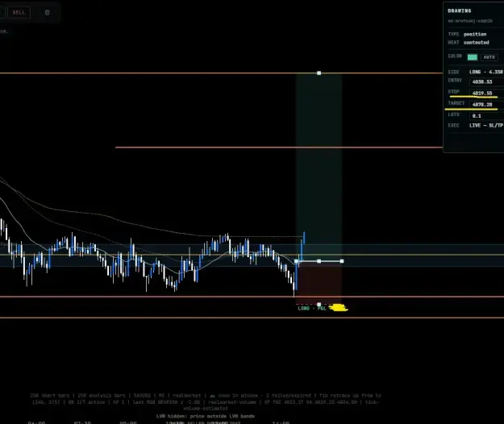Select the short orange line mid-chart
Screen dimensions: 504x424
coord(279,148)
